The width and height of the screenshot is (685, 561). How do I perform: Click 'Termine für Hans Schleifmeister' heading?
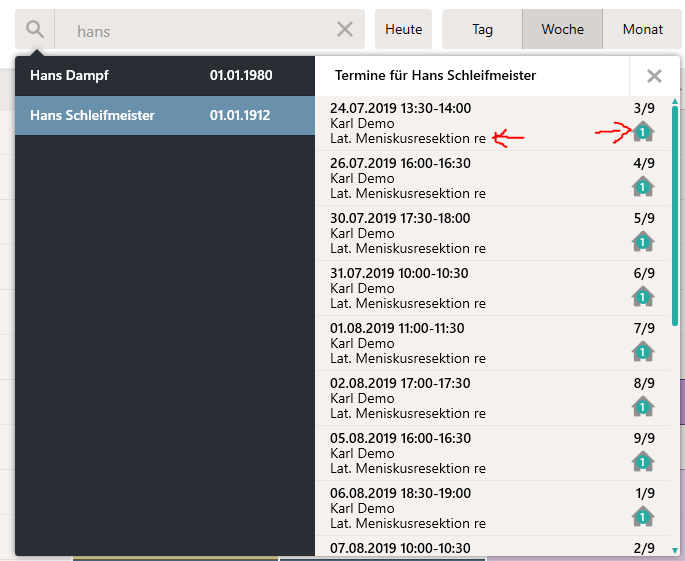[x=435, y=76]
